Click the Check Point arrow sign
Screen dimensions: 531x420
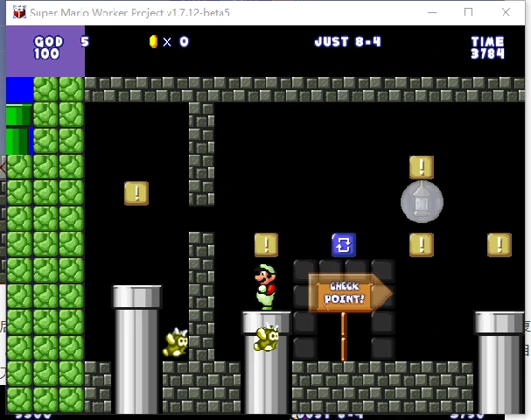pos(350,293)
